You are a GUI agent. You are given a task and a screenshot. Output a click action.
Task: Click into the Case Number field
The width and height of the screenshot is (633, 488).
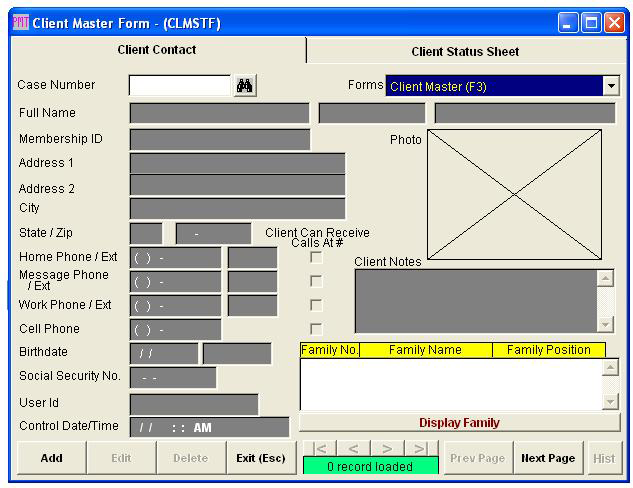pos(180,87)
